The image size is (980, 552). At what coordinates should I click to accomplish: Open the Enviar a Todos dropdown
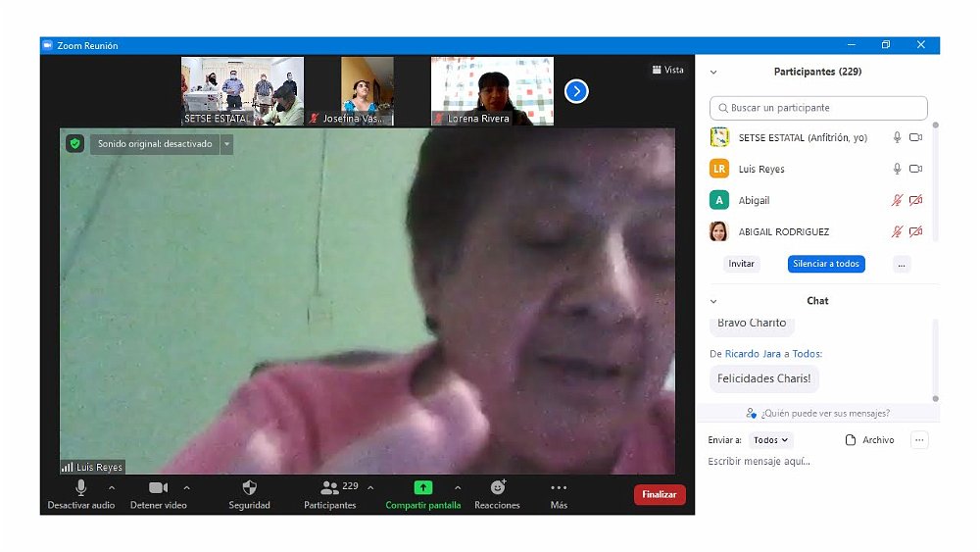[x=771, y=440]
